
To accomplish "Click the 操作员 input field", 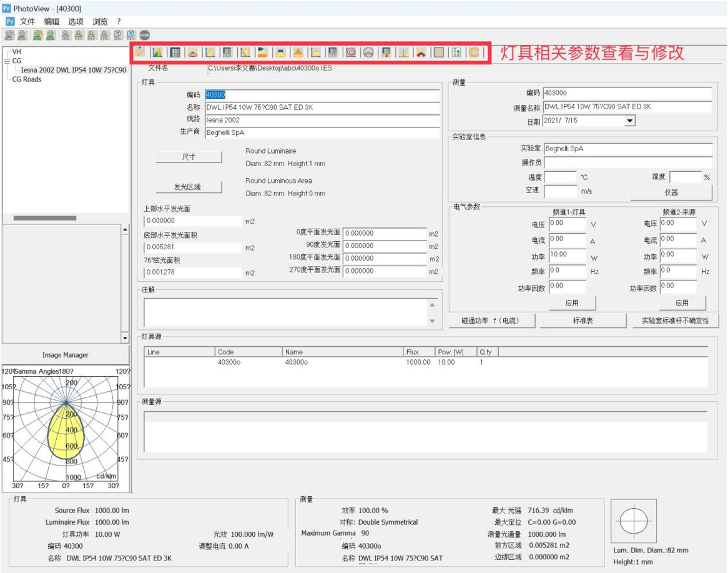I will point(627,162).
